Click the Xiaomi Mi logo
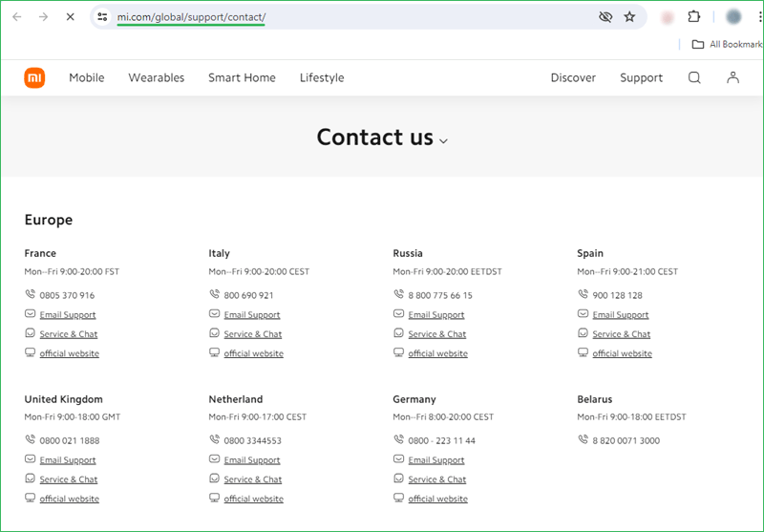Viewport: 764px width, 532px height. click(x=34, y=78)
